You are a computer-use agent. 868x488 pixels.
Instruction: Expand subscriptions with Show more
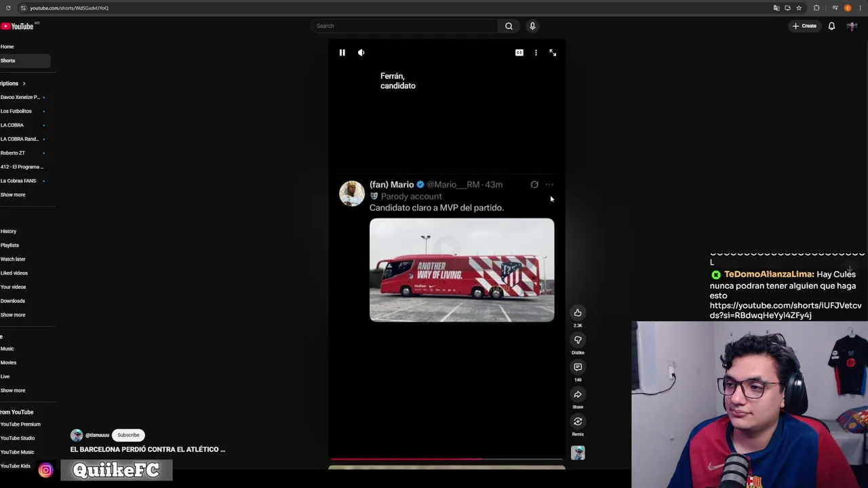point(13,195)
